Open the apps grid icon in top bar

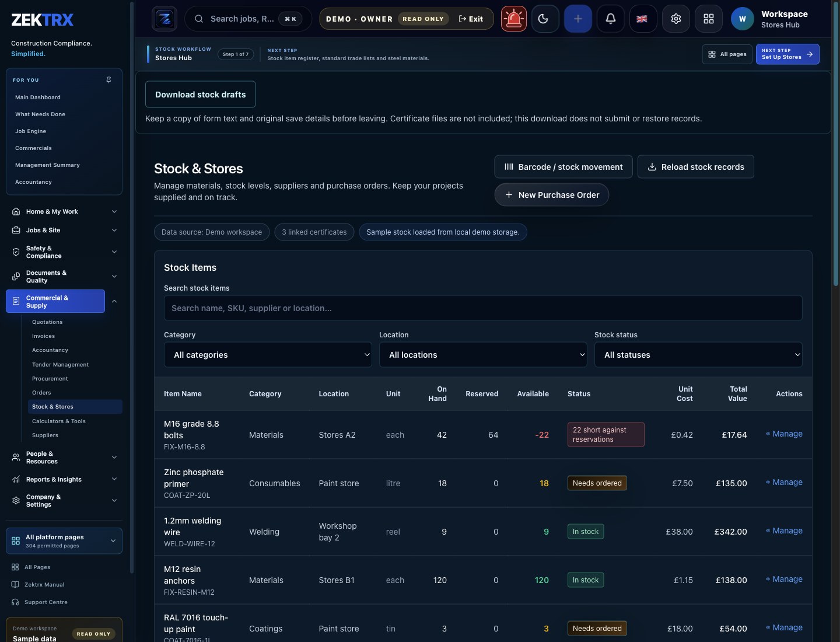[708, 19]
